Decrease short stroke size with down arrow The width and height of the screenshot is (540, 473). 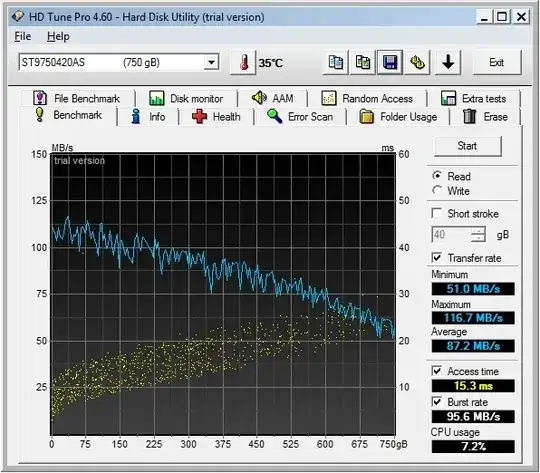click(478, 238)
